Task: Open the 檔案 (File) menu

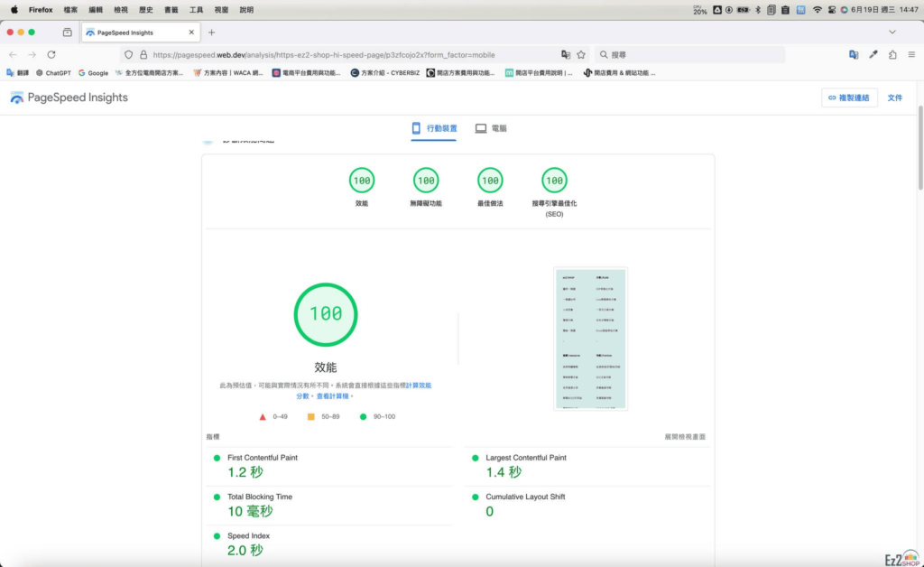Action: click(70, 9)
